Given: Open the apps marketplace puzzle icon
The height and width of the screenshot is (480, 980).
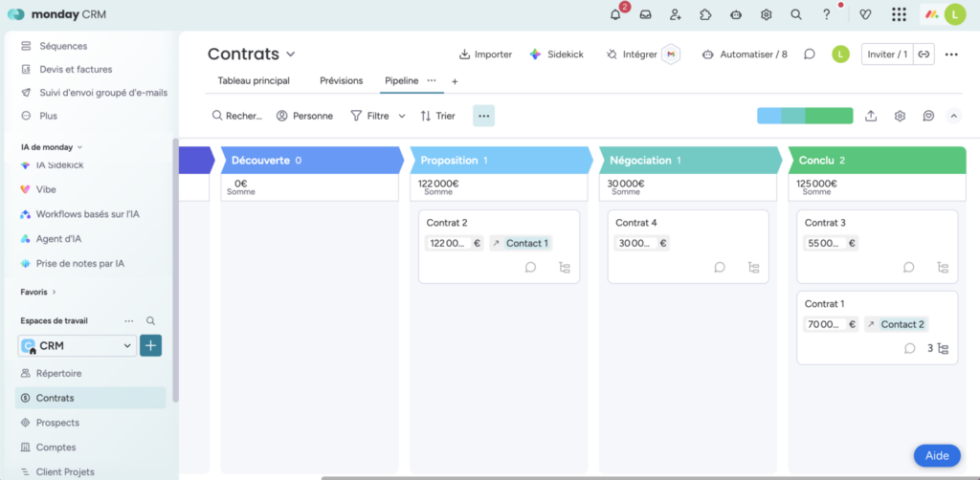Looking at the screenshot, I should [705, 14].
